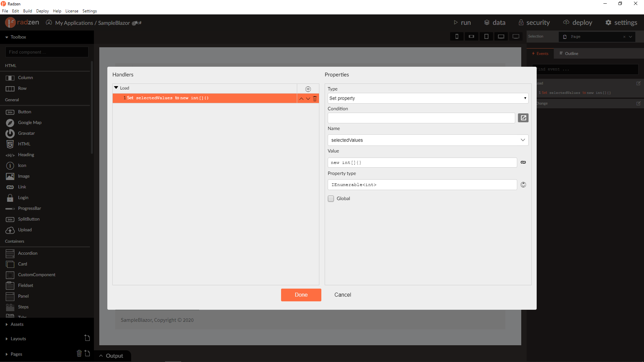Click the Cancel button

(x=342, y=295)
